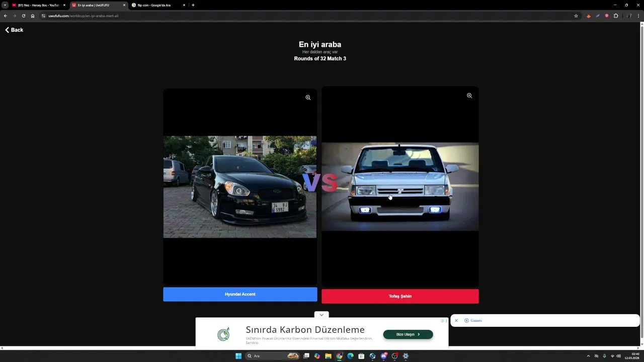The height and width of the screenshot is (362, 644).
Task: Open the pink shield extension icon
Action: pyautogui.click(x=607, y=16)
